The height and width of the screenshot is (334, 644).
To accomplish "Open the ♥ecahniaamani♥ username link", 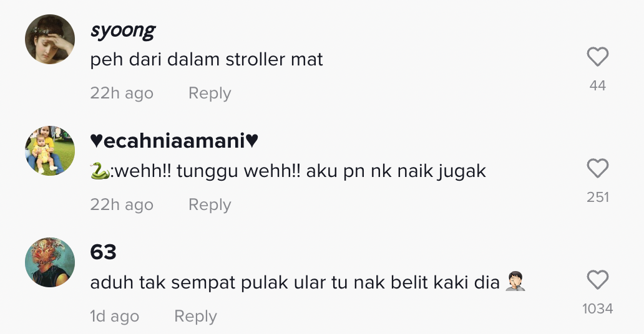I will point(174,141).
